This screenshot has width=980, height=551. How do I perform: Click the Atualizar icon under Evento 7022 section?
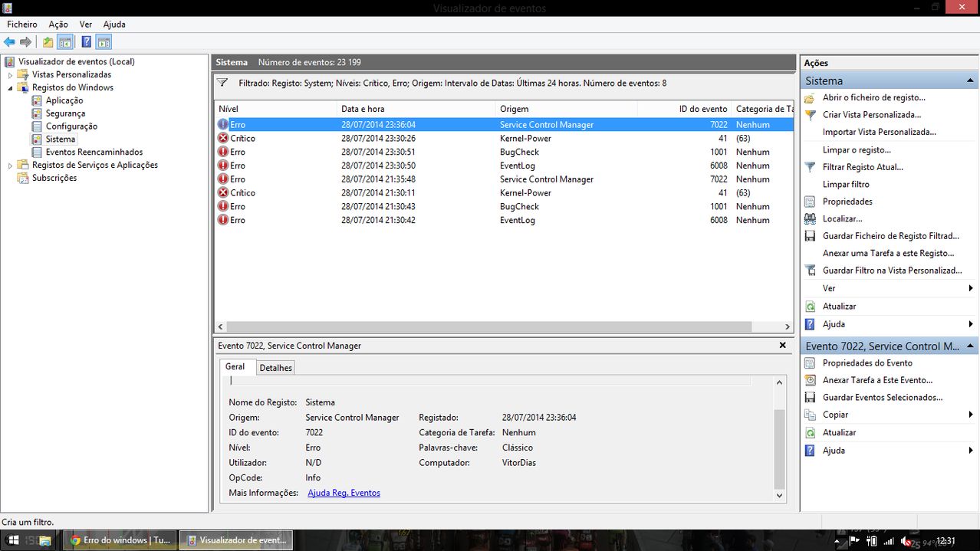[x=810, y=433]
